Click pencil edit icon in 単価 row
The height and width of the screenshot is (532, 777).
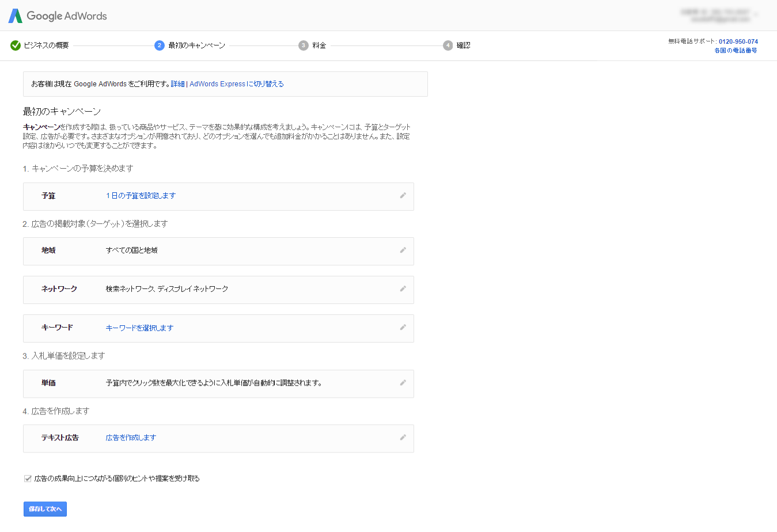pyautogui.click(x=403, y=383)
